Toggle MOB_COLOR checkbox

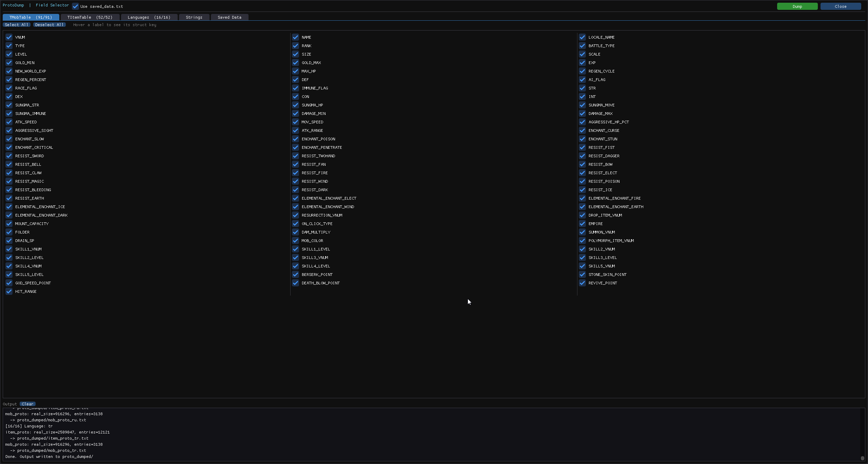[x=296, y=241]
